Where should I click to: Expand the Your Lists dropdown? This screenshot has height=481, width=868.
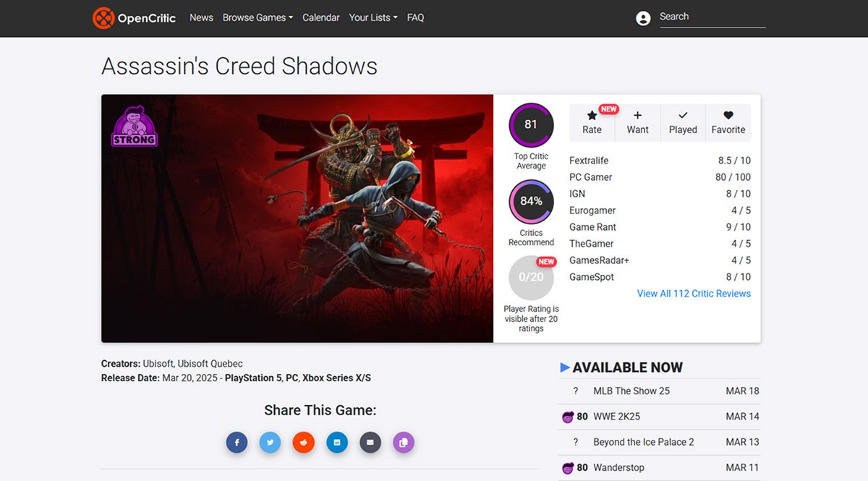(373, 17)
